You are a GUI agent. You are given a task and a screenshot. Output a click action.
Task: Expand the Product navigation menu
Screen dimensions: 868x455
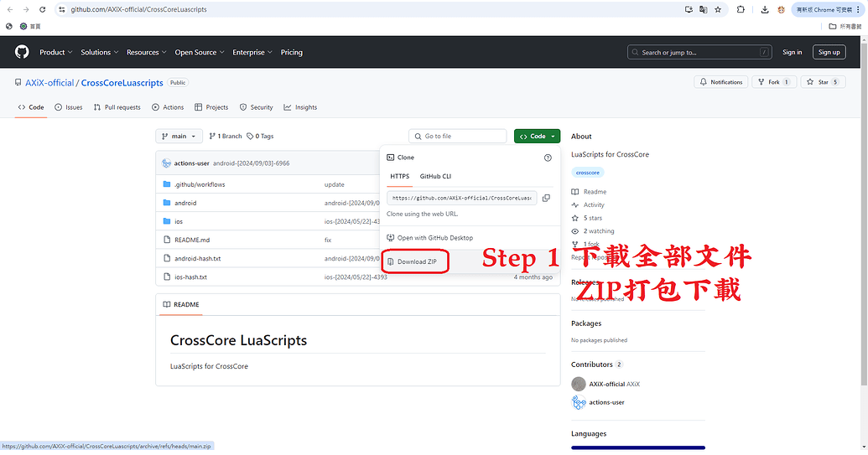pyautogui.click(x=56, y=52)
